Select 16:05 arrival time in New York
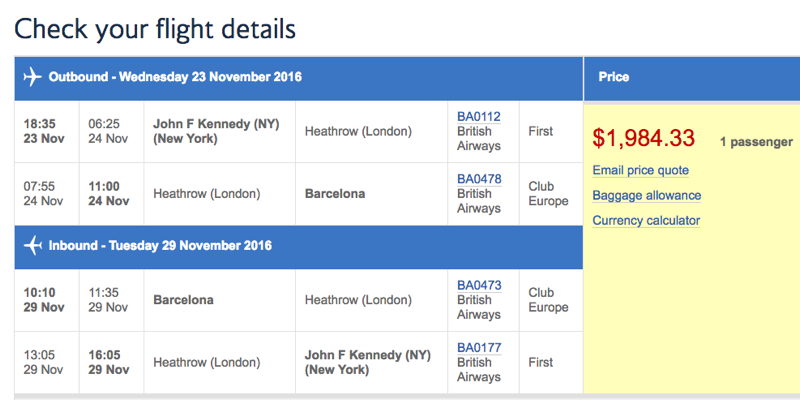Image resolution: width=800 pixels, height=400 pixels. click(x=109, y=362)
